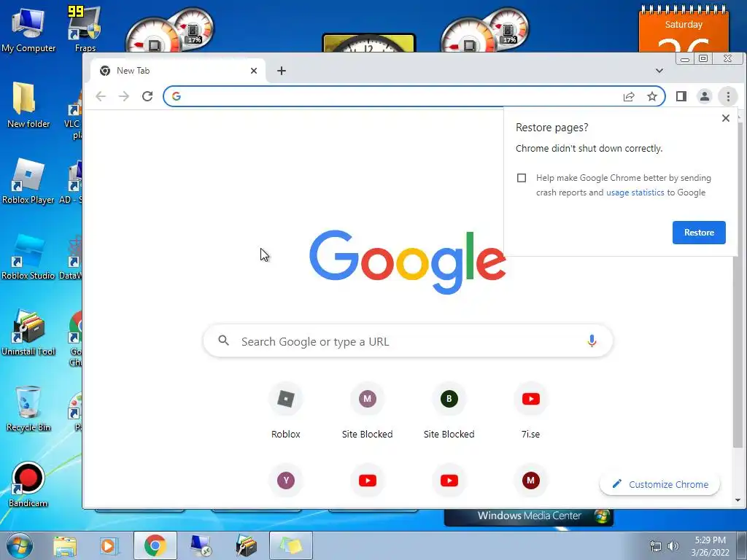Bookmark this tab with the star icon

[652, 97]
